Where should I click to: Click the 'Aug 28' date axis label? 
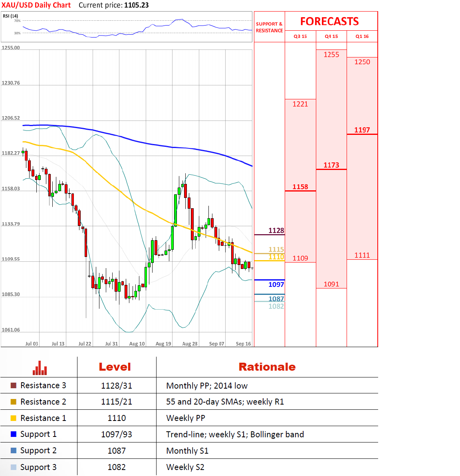coord(190,344)
